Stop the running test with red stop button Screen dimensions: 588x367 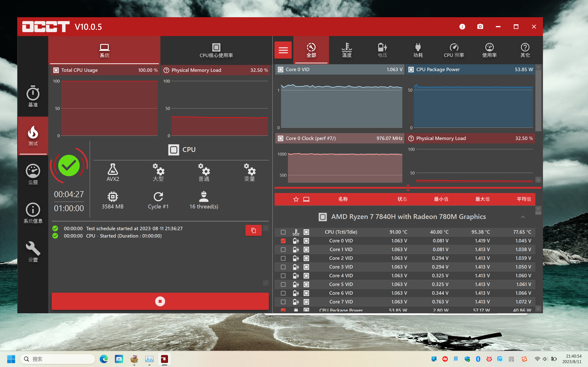(160, 301)
